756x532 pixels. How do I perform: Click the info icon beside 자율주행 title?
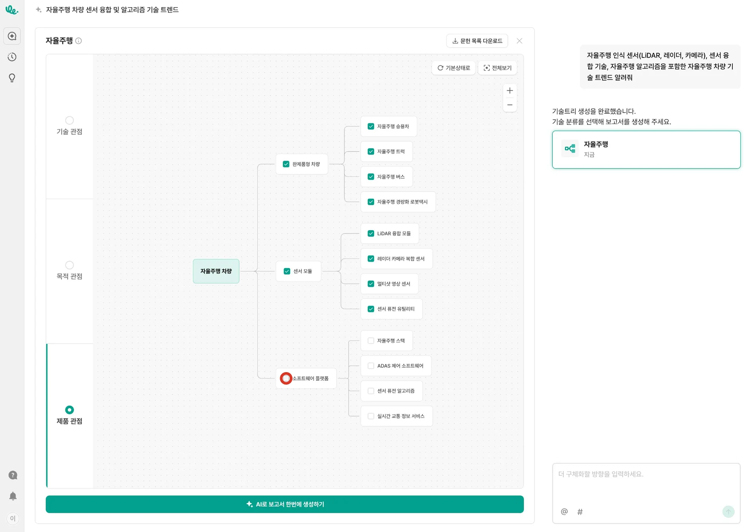[x=79, y=41]
